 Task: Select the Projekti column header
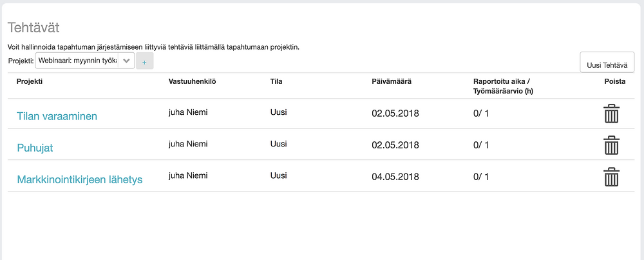(30, 81)
